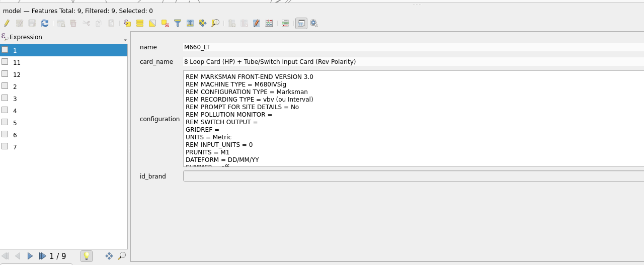Click the card_name field value

click(x=414, y=61)
